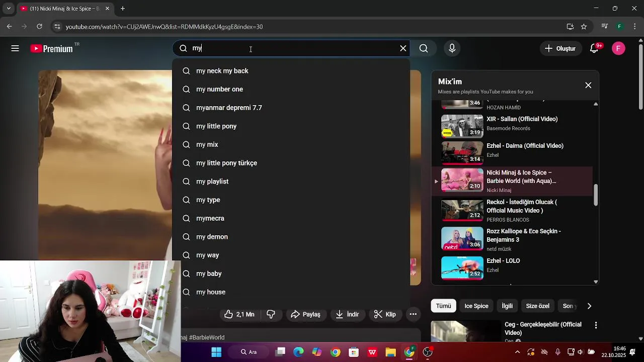This screenshot has height=362, width=644.
Task: Select suggestion 'my little pony türkçe'
Action: pyautogui.click(x=291, y=163)
